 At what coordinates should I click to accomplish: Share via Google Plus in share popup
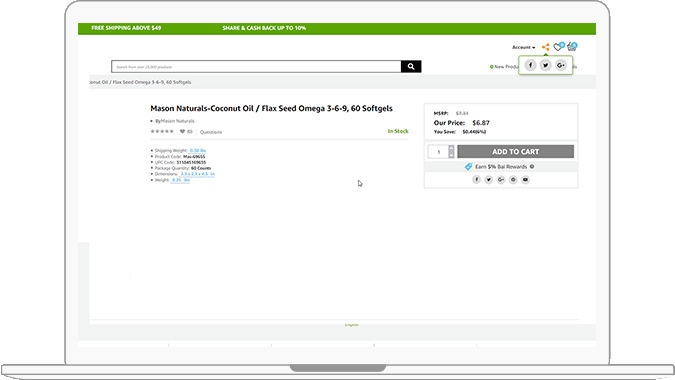click(x=560, y=65)
